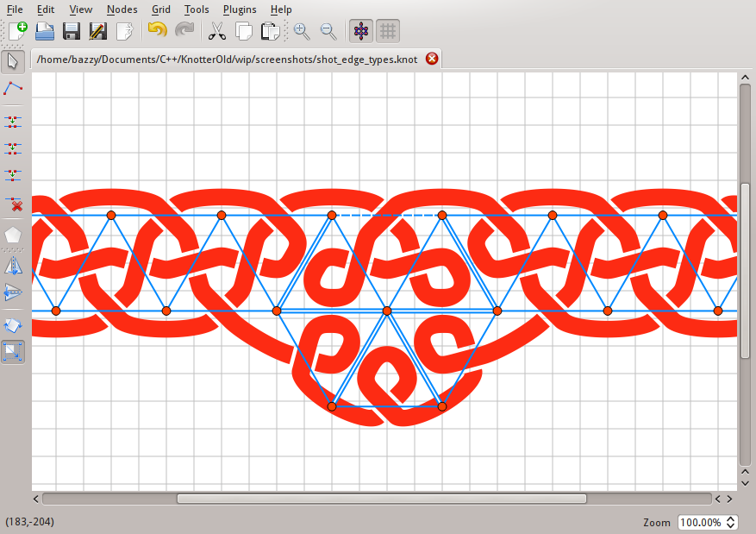Toggle the knot graph display button
This screenshot has width=756, height=534.
pos(361,31)
